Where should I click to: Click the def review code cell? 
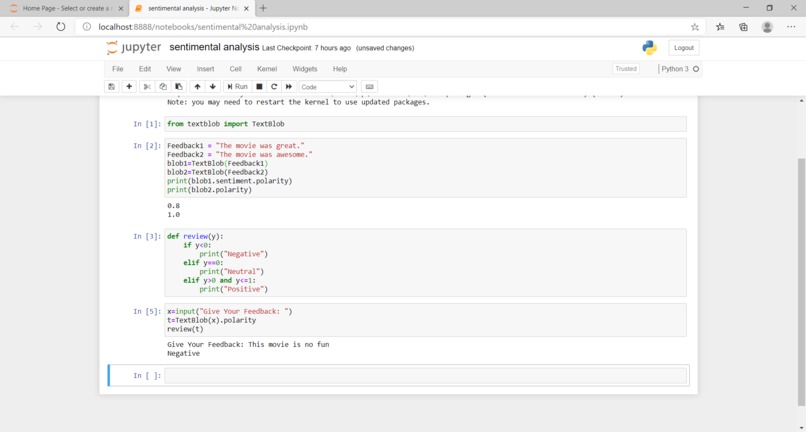coord(425,263)
